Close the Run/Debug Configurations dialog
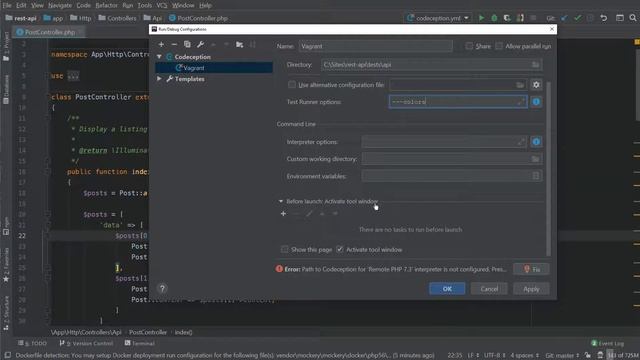Image resolution: width=640 pixels, height=360 pixels. pyautogui.click(x=552, y=29)
